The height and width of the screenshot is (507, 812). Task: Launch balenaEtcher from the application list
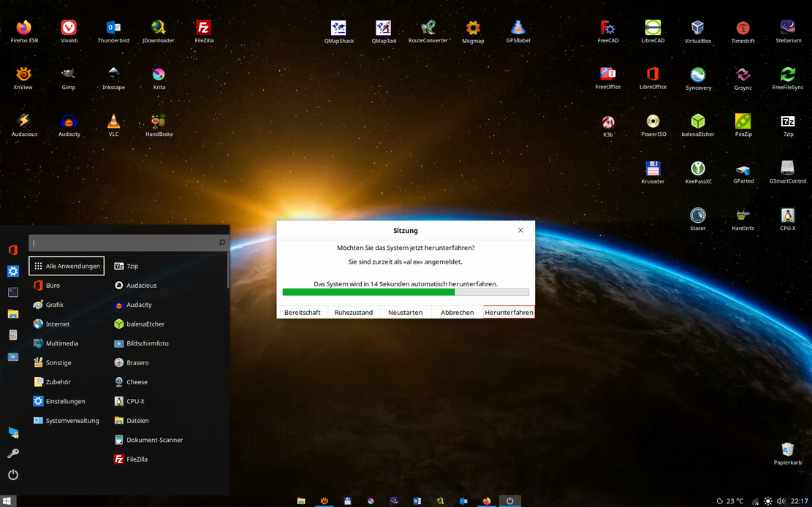(x=145, y=324)
